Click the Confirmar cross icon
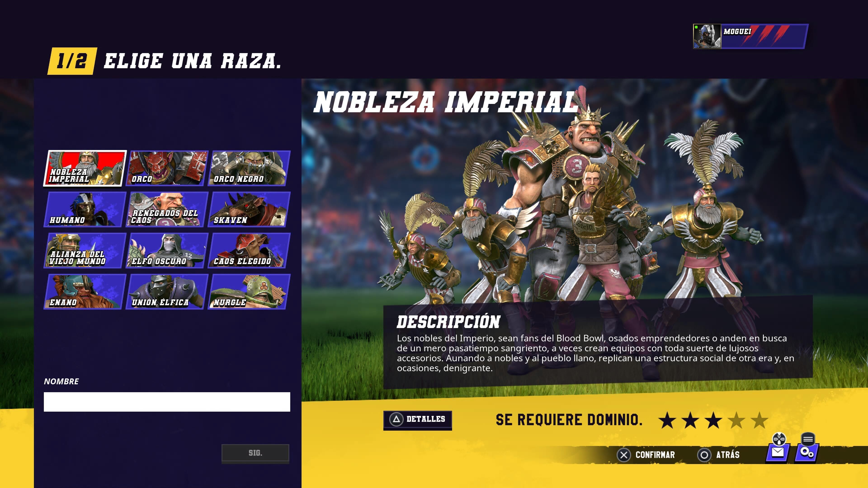868x488 pixels. tap(623, 455)
